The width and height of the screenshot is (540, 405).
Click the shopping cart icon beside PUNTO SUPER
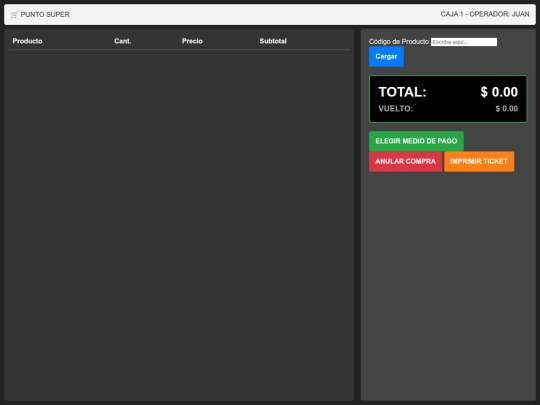[x=14, y=14]
